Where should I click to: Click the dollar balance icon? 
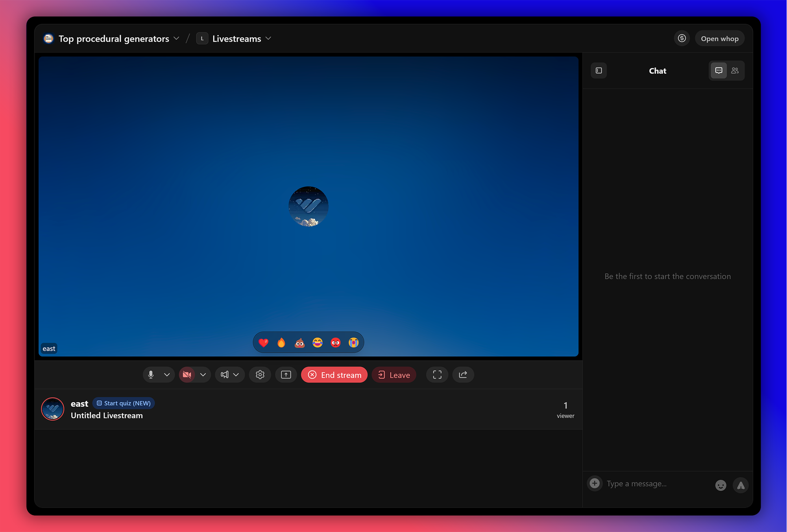coord(682,39)
